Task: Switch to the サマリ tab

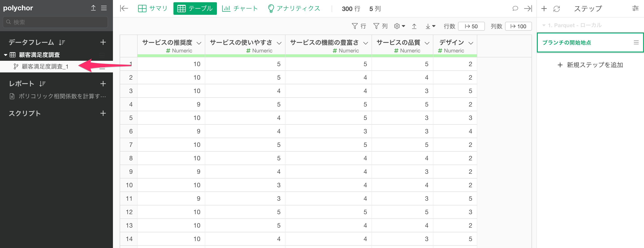Action: (x=153, y=9)
